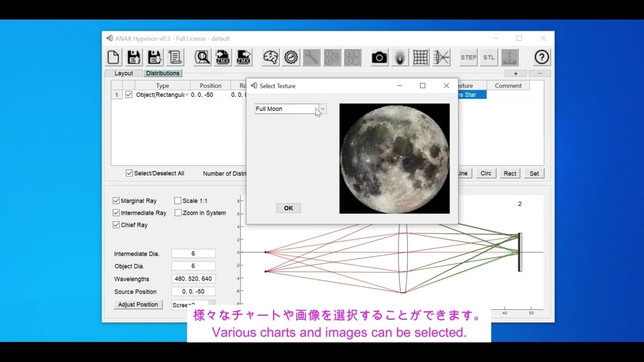Image resolution: width=644 pixels, height=362 pixels.
Task: Click the Intermediate Dia. input field
Action: coord(193,254)
